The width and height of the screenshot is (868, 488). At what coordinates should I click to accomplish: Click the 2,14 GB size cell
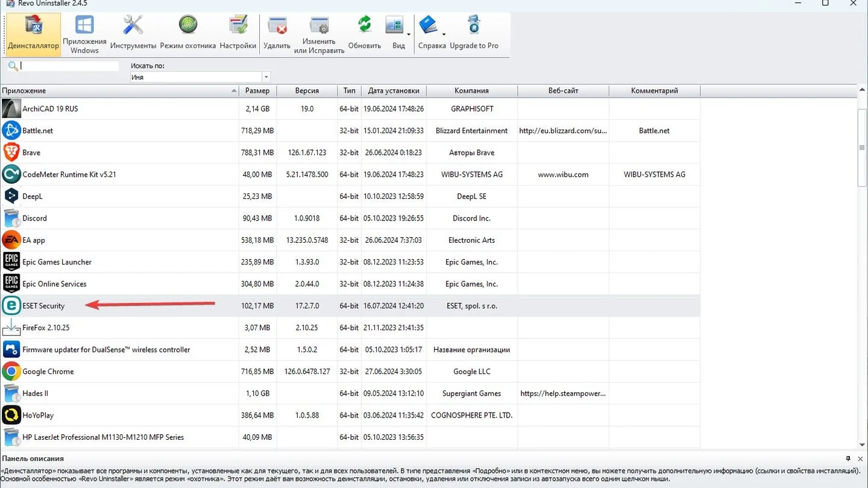257,109
